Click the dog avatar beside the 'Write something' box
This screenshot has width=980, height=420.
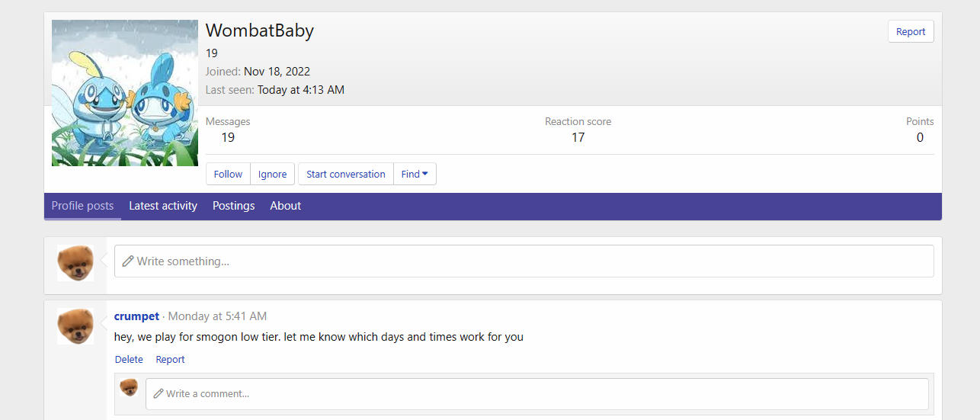coord(75,263)
